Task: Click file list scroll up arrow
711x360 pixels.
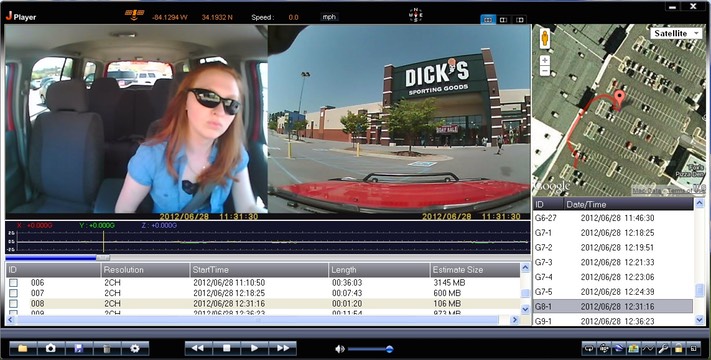Action: 525,268
